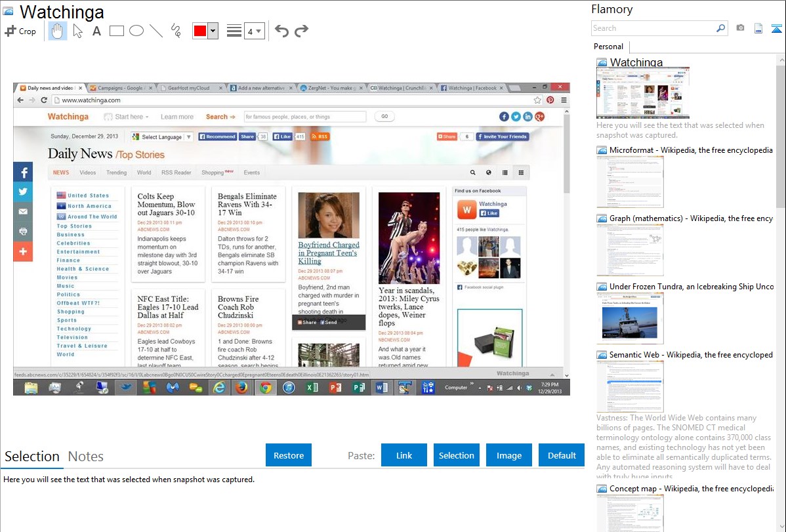
Task: Click the Learn more link
Action: [x=177, y=117]
